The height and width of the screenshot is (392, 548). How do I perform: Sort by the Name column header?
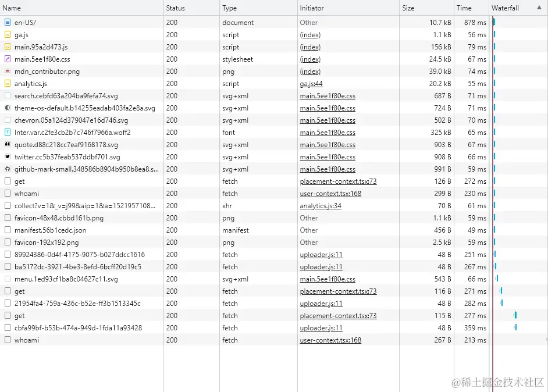pos(82,8)
